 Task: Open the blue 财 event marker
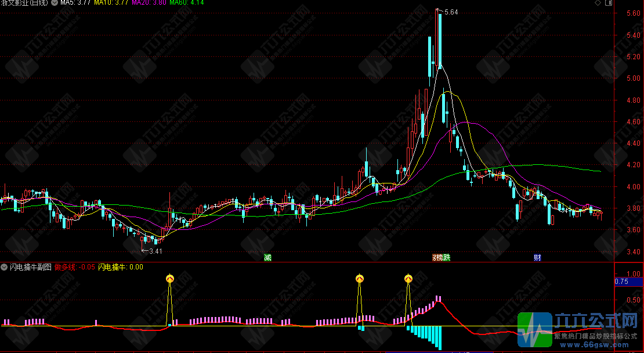point(537,257)
